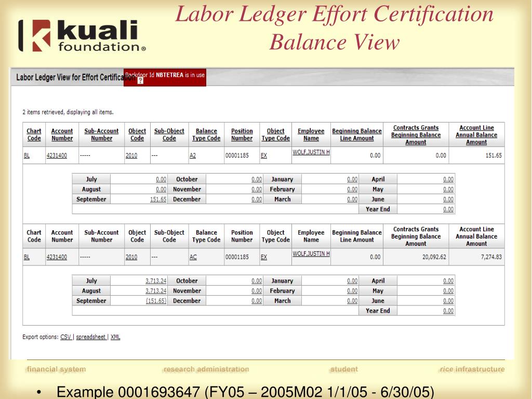
Task: Open EX object type in AC row
Action: [x=263, y=257]
